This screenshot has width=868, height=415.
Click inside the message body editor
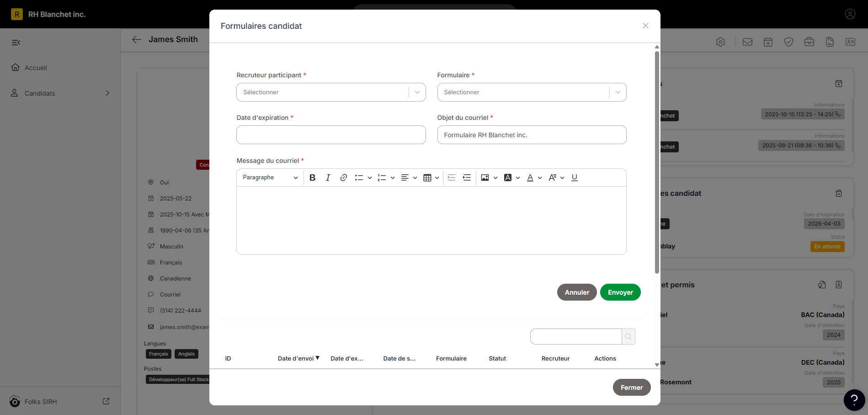[x=431, y=221]
